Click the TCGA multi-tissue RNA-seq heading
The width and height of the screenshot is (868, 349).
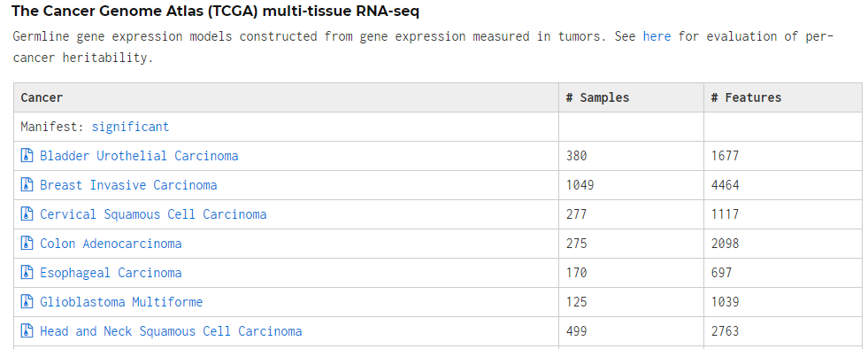pos(215,12)
